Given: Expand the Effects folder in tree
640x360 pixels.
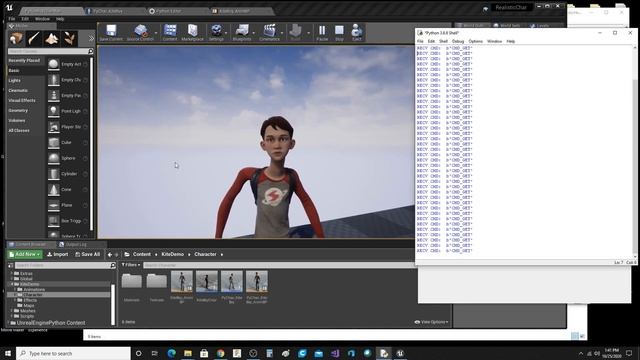Looking at the screenshot, I should [16, 300].
